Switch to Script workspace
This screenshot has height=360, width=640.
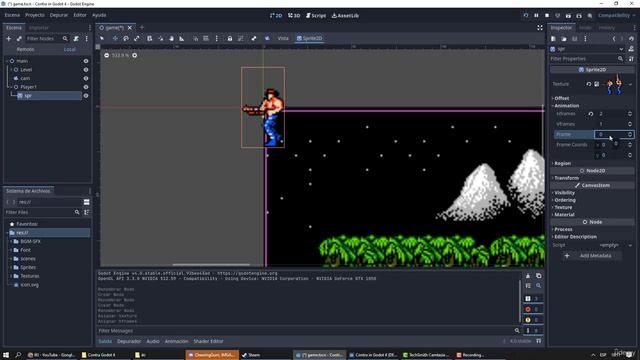coord(316,16)
